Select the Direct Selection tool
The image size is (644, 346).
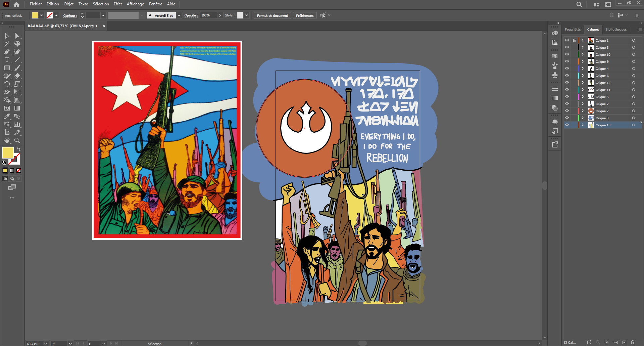click(17, 36)
